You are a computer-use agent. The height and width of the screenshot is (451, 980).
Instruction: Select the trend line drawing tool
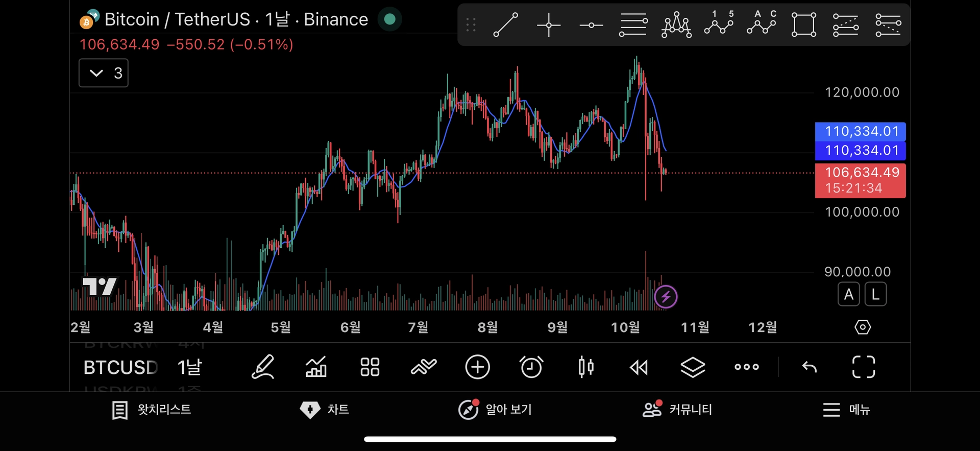[x=505, y=25]
